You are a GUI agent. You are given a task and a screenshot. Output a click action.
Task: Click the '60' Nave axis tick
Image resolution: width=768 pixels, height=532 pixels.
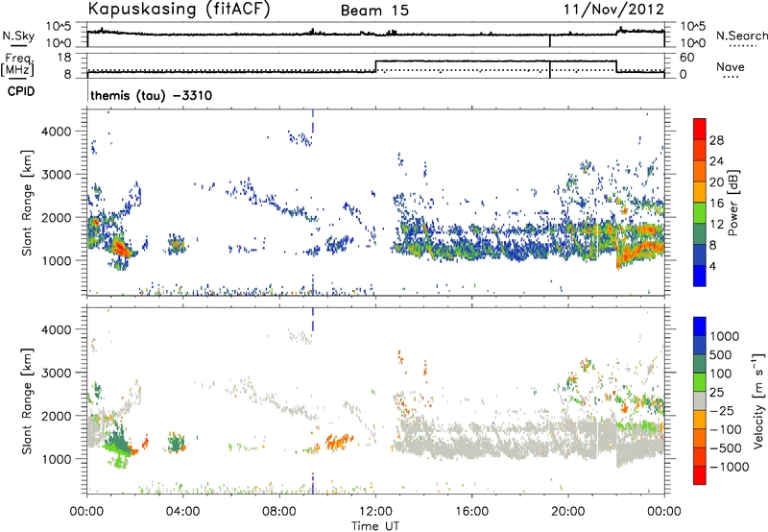click(687, 58)
